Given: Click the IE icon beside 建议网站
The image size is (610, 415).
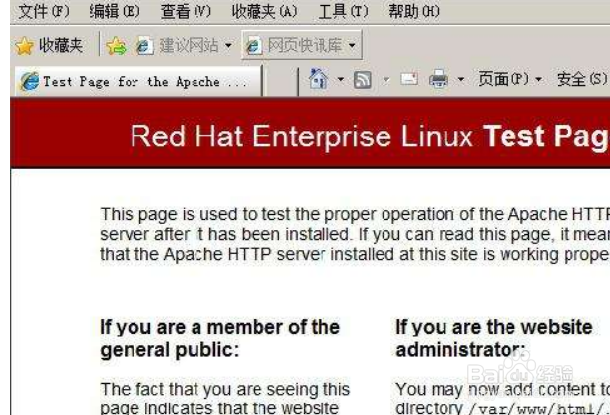Looking at the screenshot, I should 144,46.
